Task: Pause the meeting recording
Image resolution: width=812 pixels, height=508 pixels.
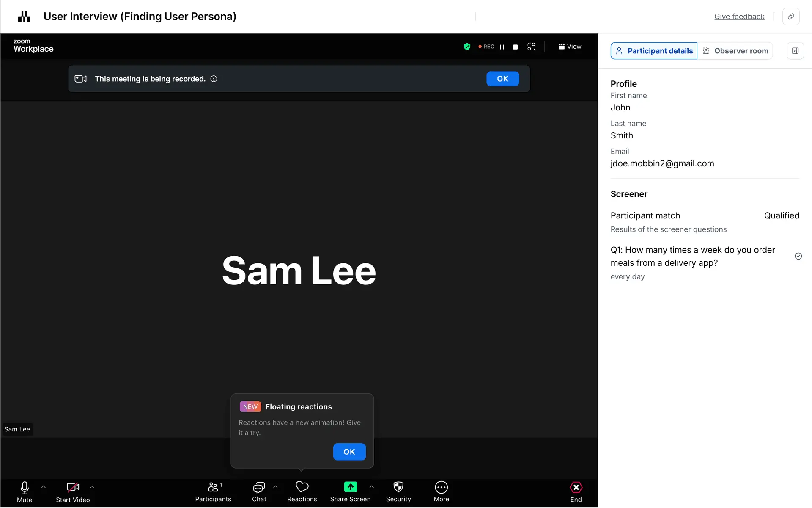Action: pyautogui.click(x=502, y=47)
